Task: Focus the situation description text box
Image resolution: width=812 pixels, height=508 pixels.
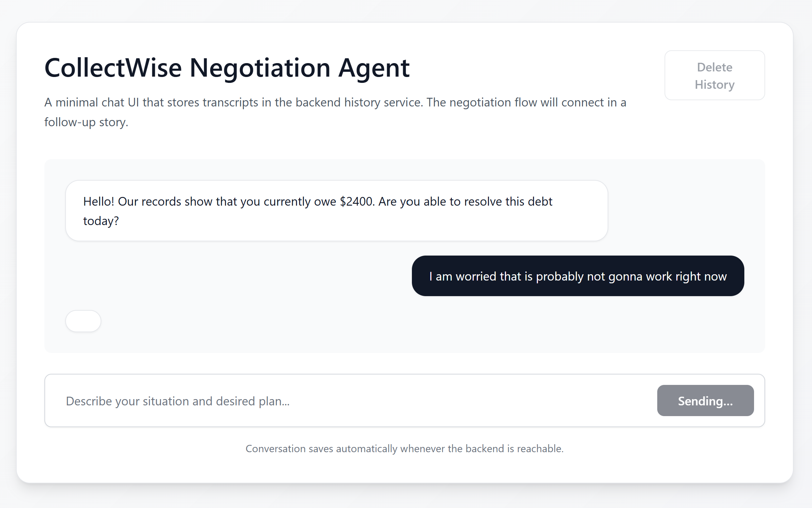Action: 312,401
